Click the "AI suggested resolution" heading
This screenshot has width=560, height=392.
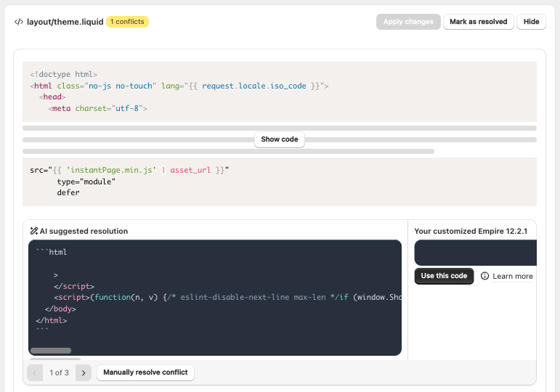tap(84, 231)
